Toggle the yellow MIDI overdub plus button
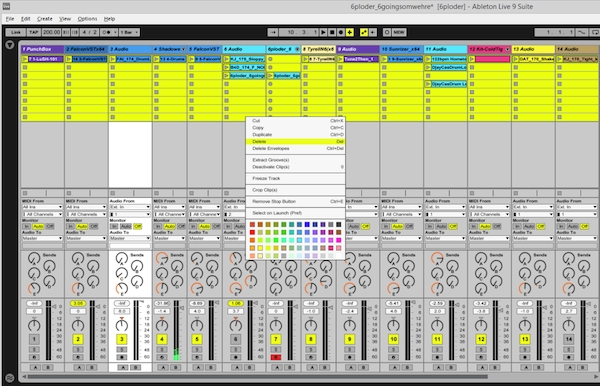600x386 pixels. coord(350,33)
